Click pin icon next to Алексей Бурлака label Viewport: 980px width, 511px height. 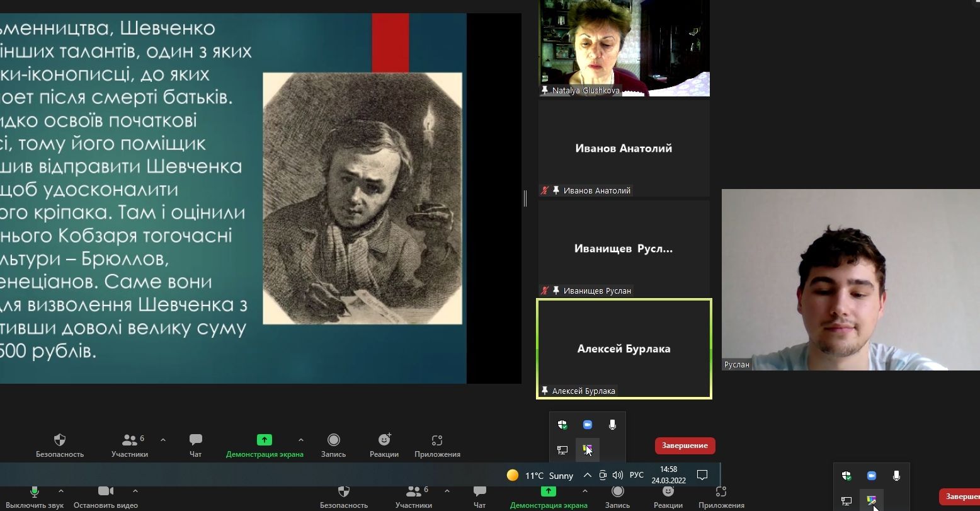545,391
